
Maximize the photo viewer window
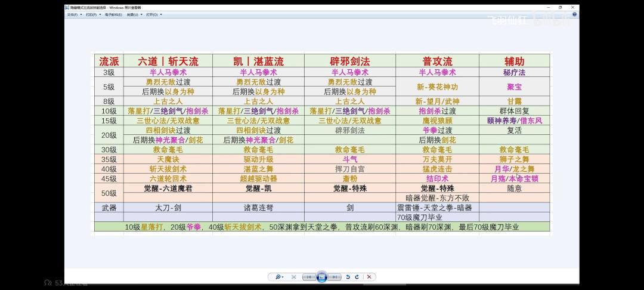(x=560, y=7)
